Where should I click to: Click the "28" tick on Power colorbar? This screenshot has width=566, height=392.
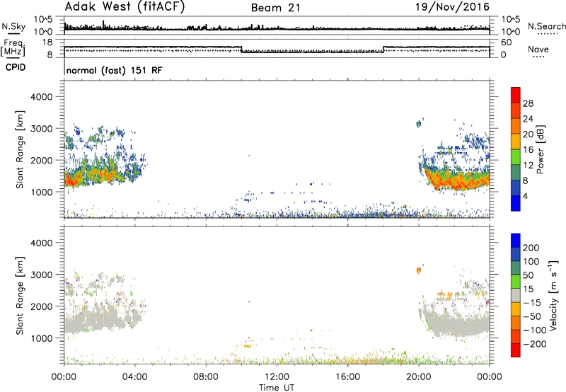click(528, 103)
